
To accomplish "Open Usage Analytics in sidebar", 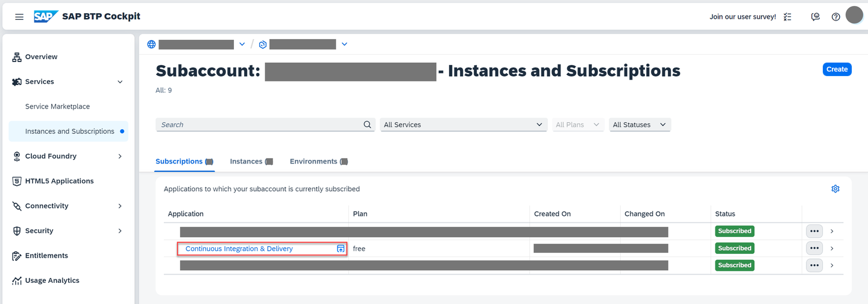I will [52, 280].
